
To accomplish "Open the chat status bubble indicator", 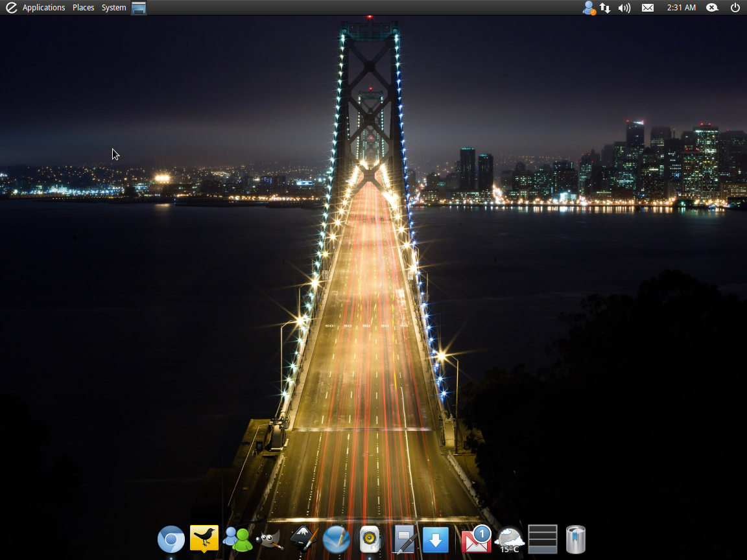I will 712,8.
